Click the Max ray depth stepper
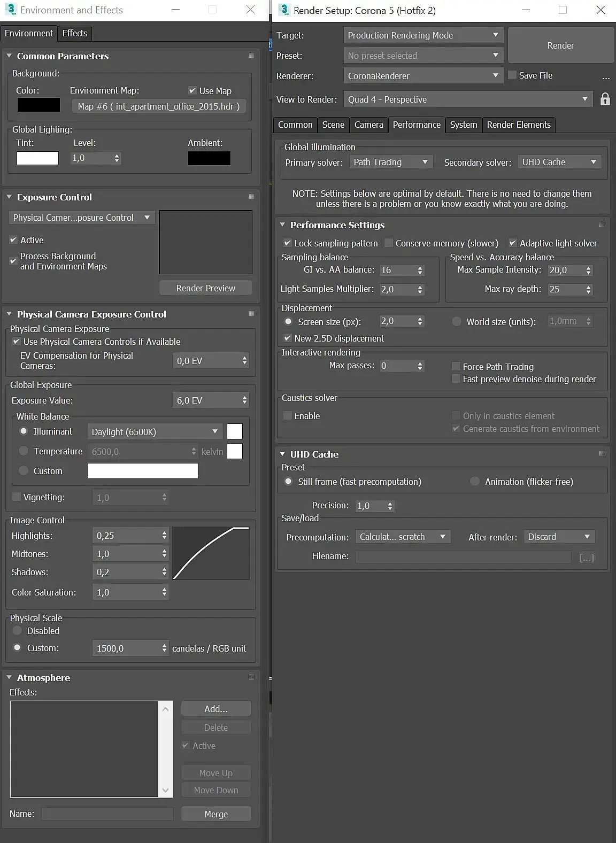 tap(589, 289)
